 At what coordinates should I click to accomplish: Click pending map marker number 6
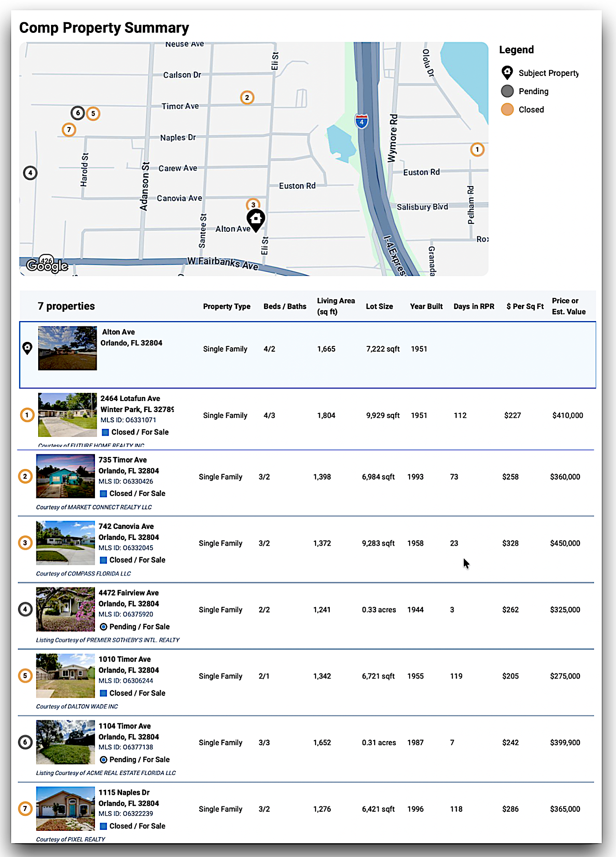(78, 113)
